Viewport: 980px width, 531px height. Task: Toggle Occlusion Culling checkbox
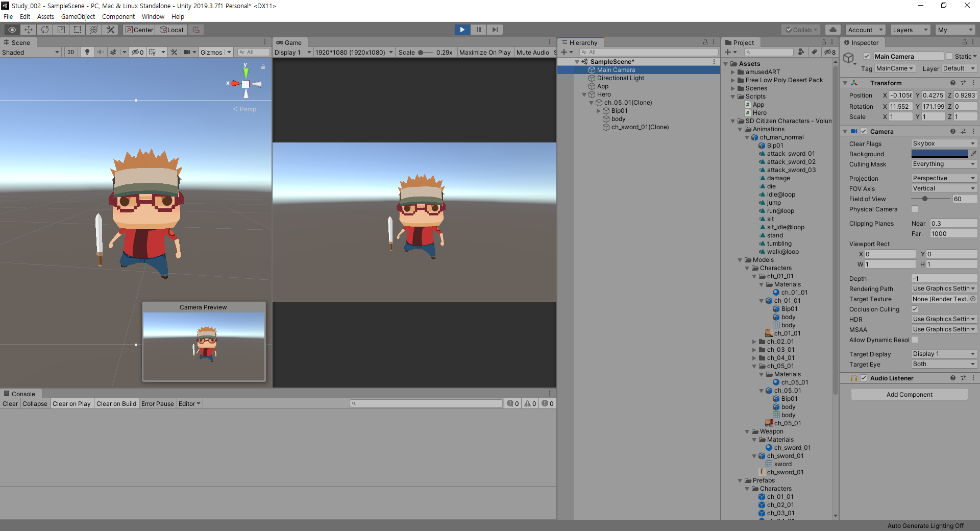tap(915, 309)
